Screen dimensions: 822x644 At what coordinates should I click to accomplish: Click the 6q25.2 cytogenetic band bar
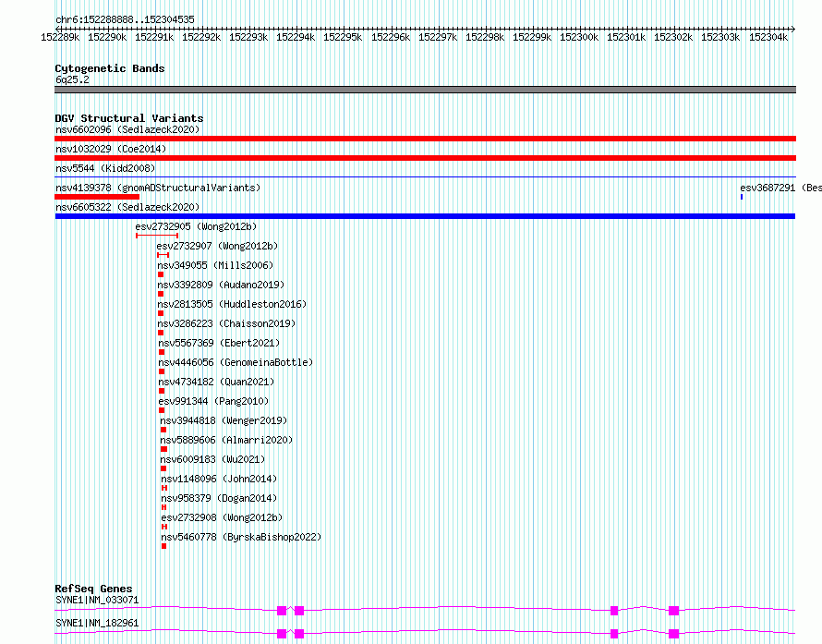[425, 90]
